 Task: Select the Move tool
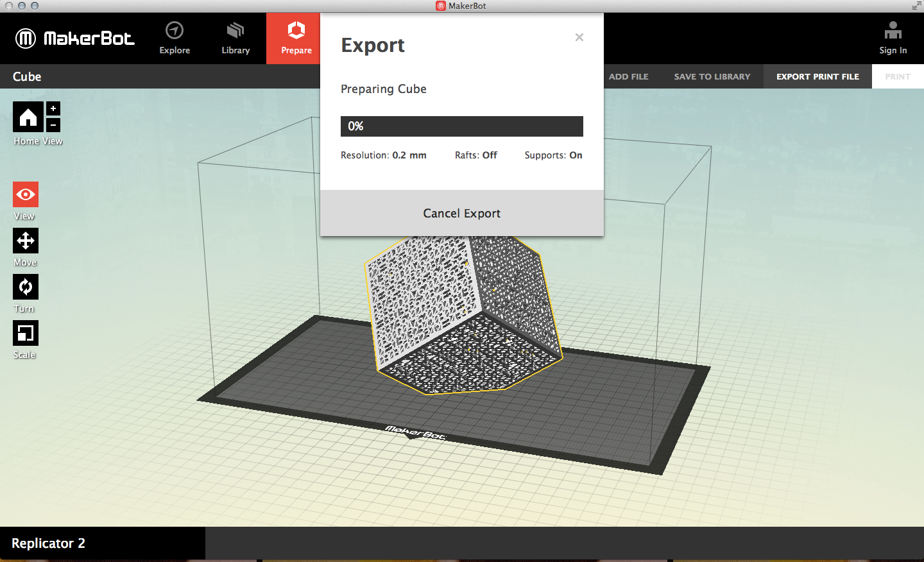pos(25,240)
